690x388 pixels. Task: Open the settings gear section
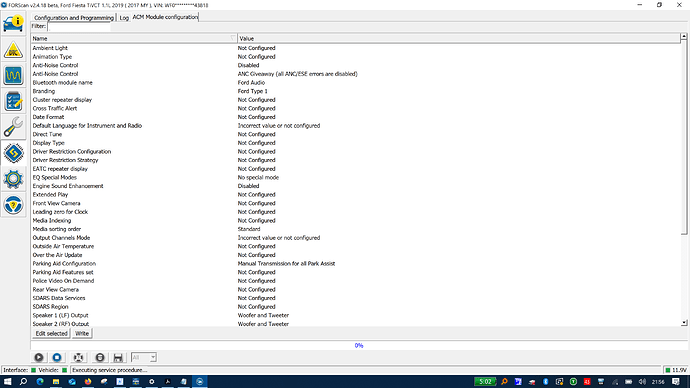pyautogui.click(x=13, y=179)
